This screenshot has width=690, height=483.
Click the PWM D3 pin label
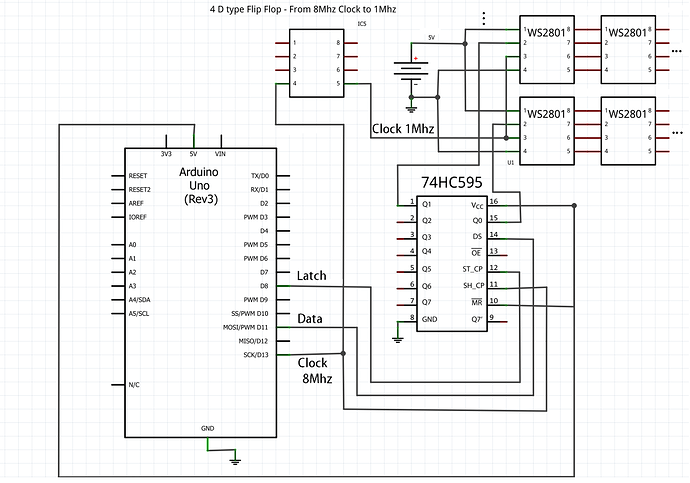pyautogui.click(x=256, y=217)
